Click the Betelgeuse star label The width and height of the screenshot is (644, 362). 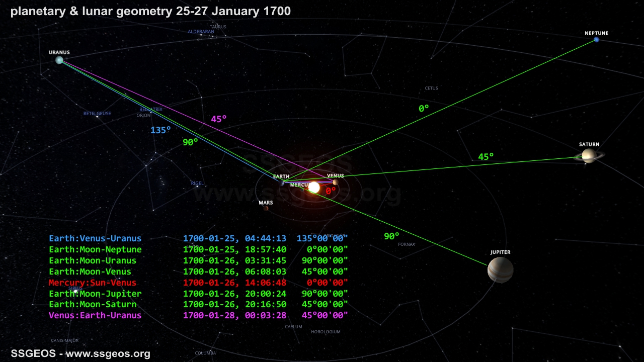click(97, 114)
